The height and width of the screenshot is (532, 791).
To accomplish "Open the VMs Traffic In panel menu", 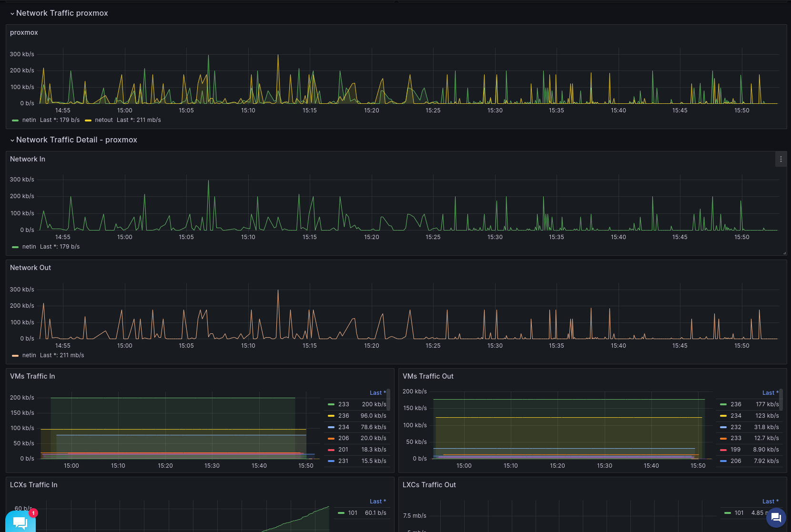I will pos(32,376).
